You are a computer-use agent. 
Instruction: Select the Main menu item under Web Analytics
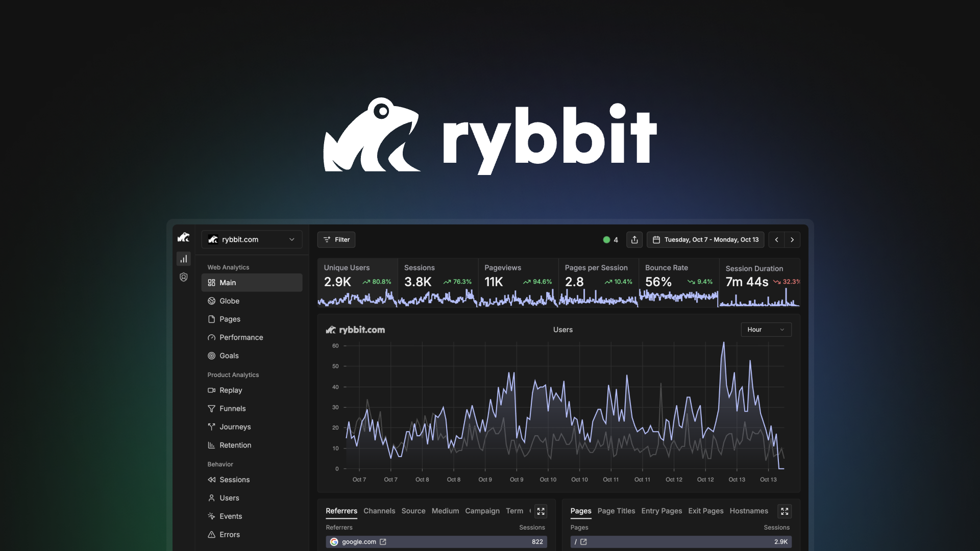point(227,282)
